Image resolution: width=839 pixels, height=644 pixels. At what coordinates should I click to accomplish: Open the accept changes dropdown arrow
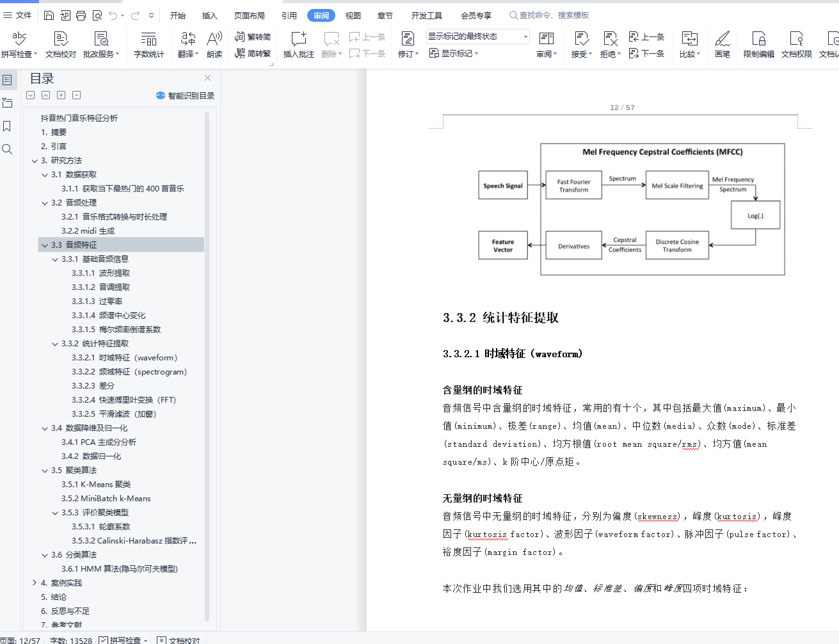pos(590,54)
